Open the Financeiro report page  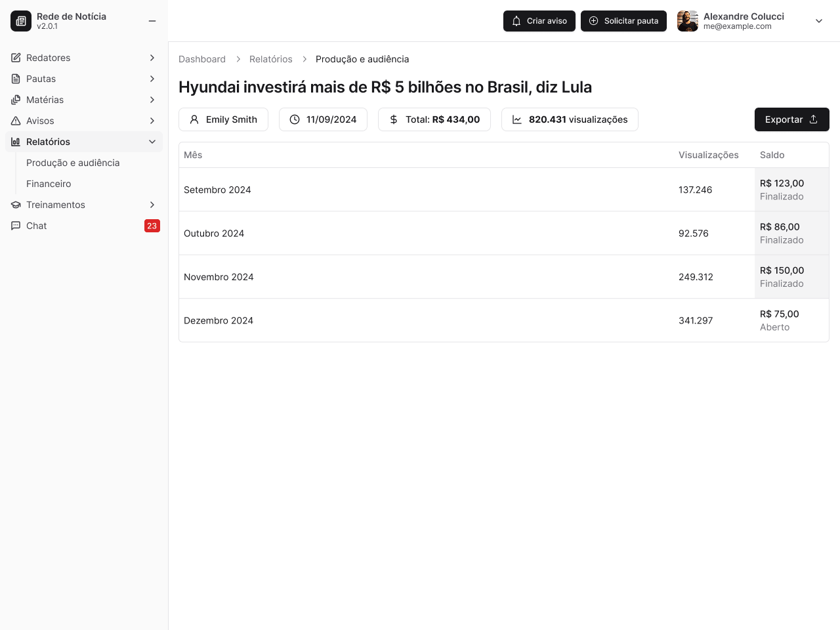click(49, 184)
